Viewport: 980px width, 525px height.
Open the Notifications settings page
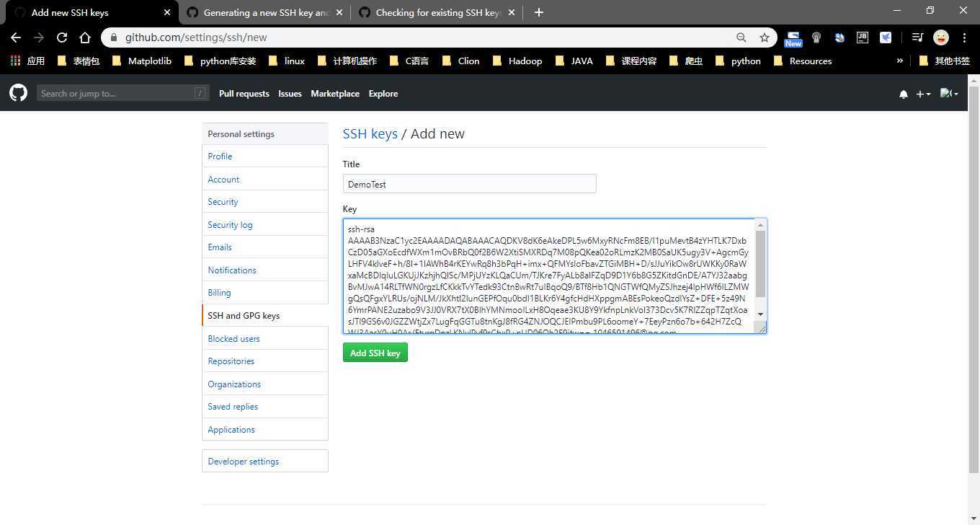tap(265, 270)
